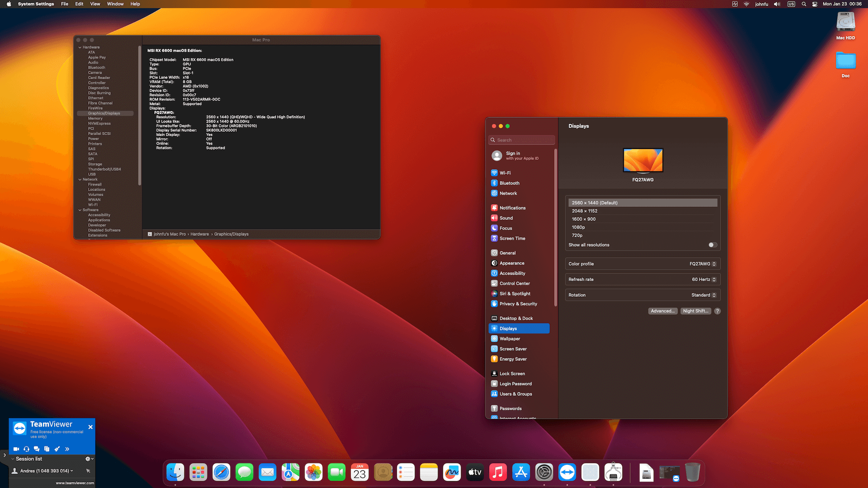Viewport: 868px width, 488px height.
Task: Open TeamViewer chat bubbles icon
Action: pos(37,449)
